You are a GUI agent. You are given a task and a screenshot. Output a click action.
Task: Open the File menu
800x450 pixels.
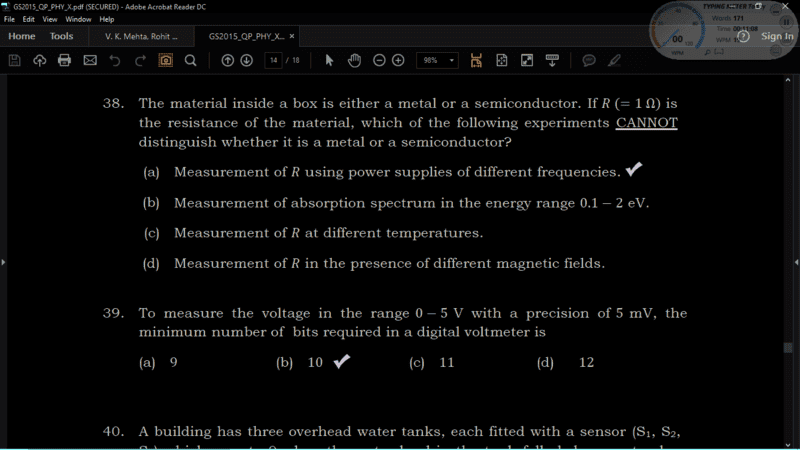click(9, 19)
